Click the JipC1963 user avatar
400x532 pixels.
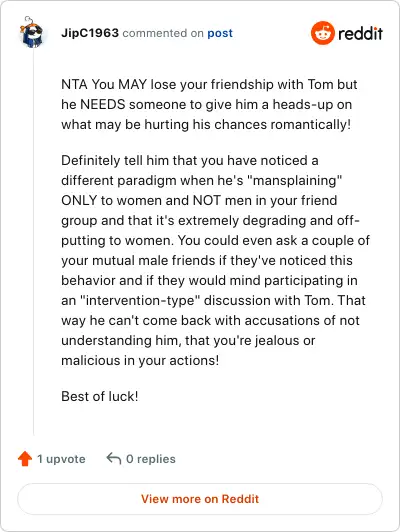32,32
